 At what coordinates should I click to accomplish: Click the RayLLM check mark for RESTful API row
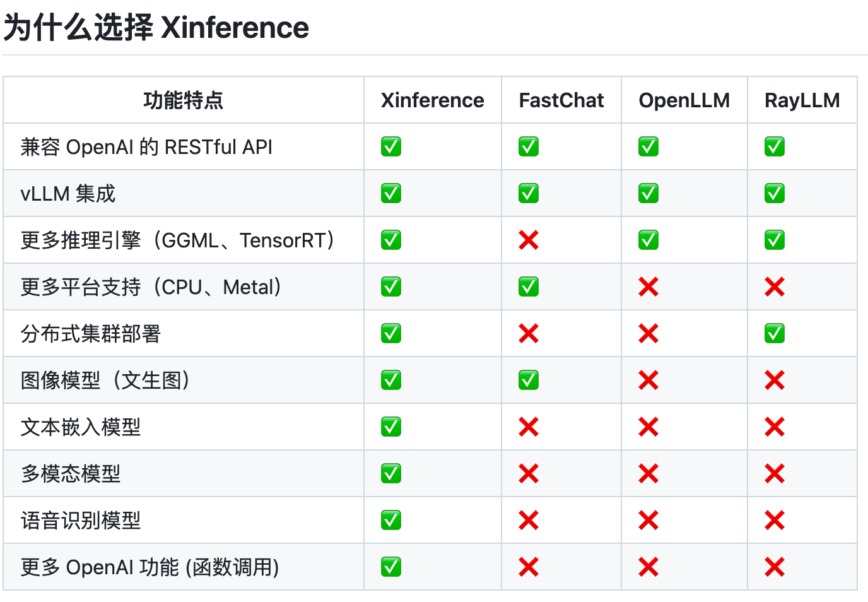(775, 146)
